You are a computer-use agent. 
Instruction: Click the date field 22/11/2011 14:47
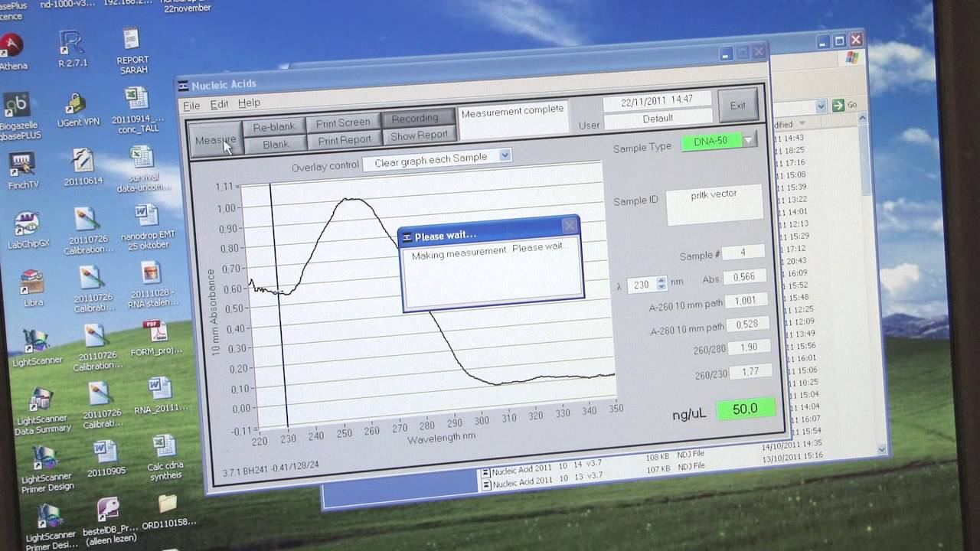[657, 100]
